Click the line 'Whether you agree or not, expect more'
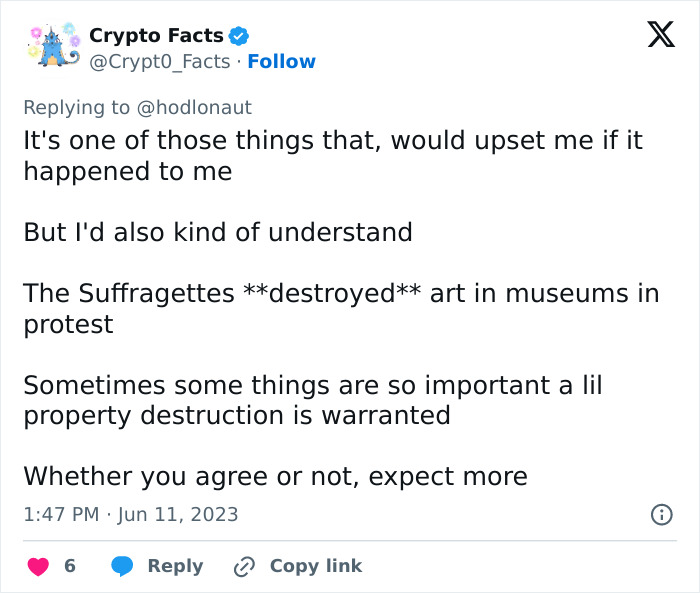This screenshot has width=700, height=593. point(275,476)
